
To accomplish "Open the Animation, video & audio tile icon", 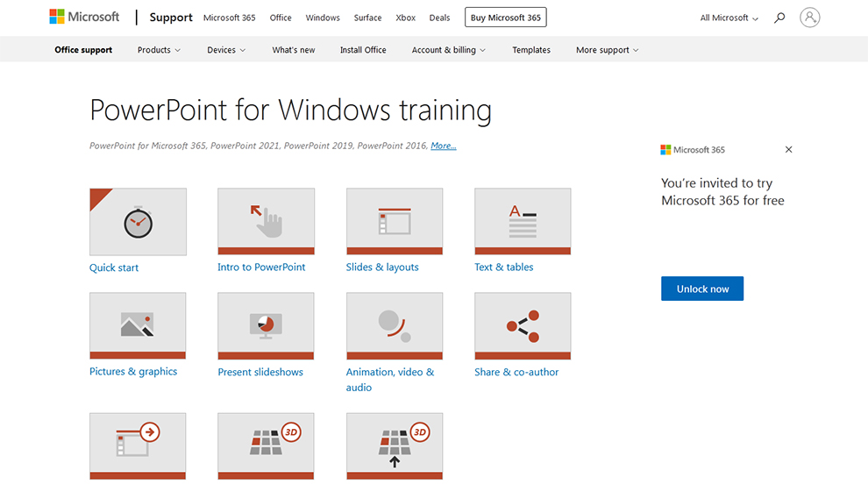I will [x=395, y=325].
